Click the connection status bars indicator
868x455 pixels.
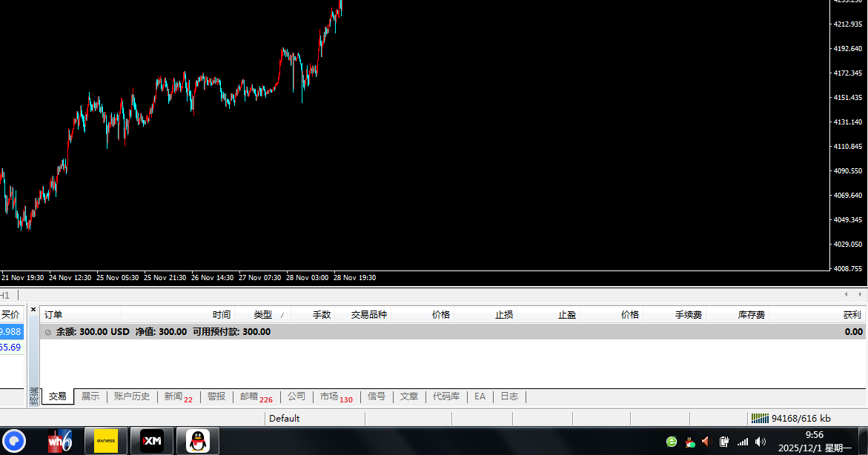pyautogui.click(x=760, y=419)
